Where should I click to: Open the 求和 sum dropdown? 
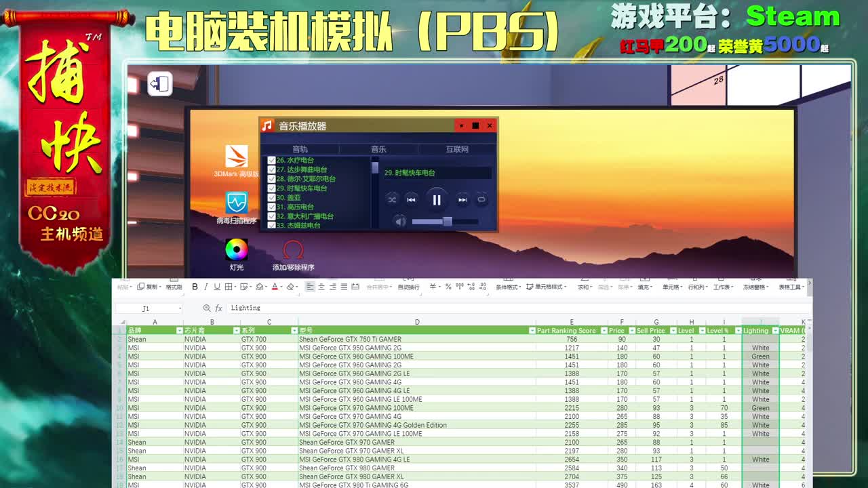(x=585, y=287)
